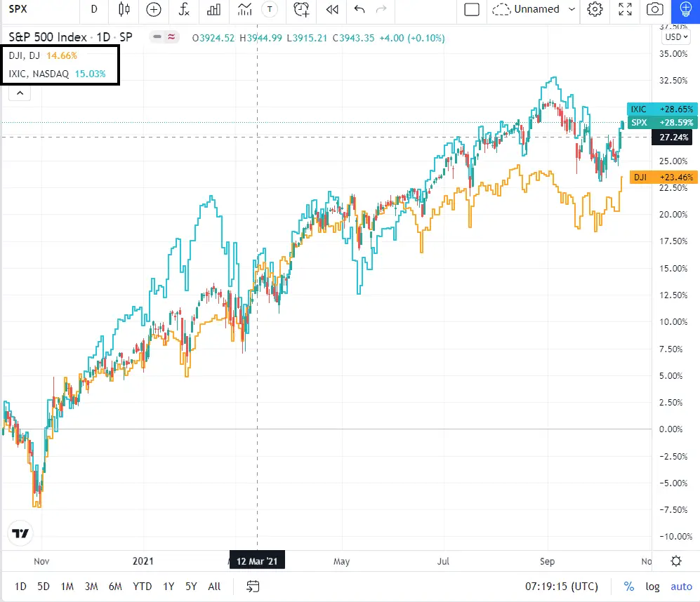
Task: Take a chart snapshot with camera icon
Action: click(655, 9)
